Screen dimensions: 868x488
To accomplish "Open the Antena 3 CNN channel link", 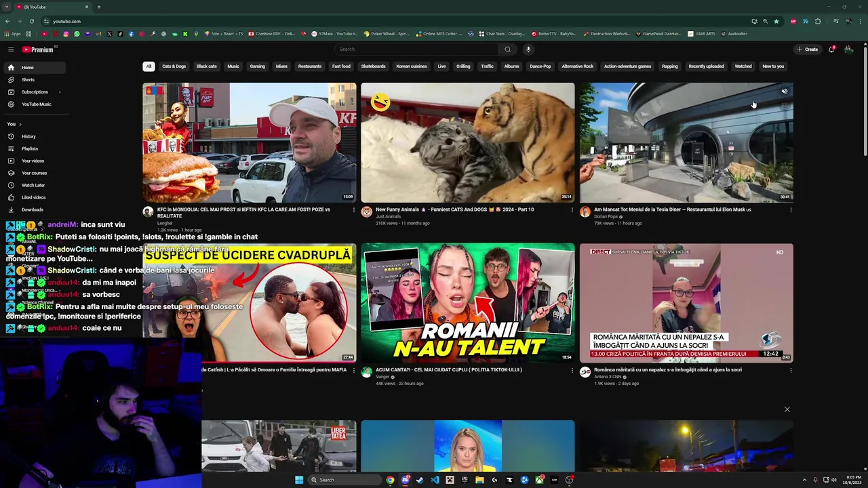I will click(608, 376).
